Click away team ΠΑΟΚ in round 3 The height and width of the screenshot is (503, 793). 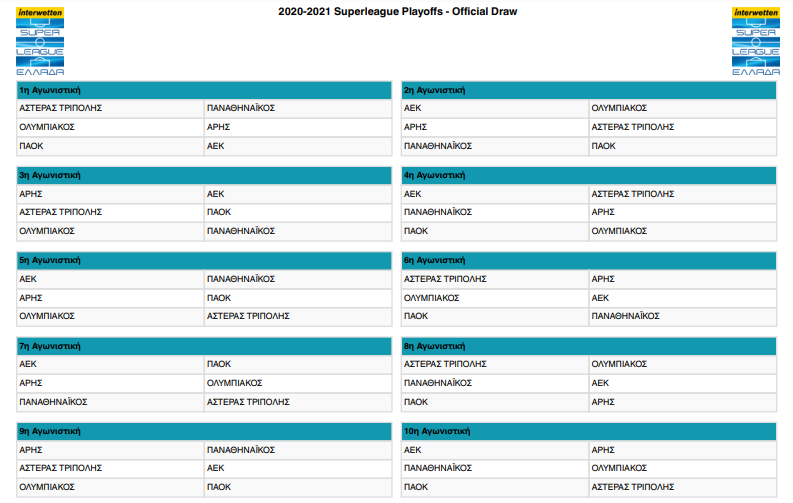tap(219, 212)
